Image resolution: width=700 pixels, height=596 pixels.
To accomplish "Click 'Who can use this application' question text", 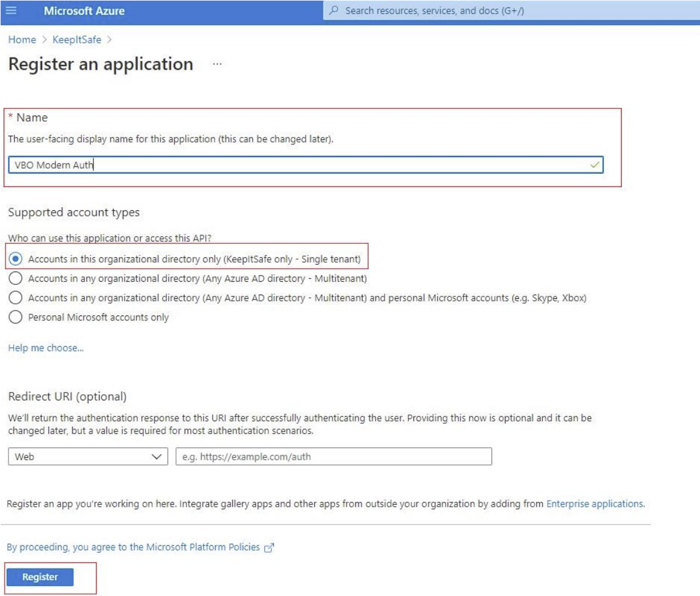I will click(110, 238).
